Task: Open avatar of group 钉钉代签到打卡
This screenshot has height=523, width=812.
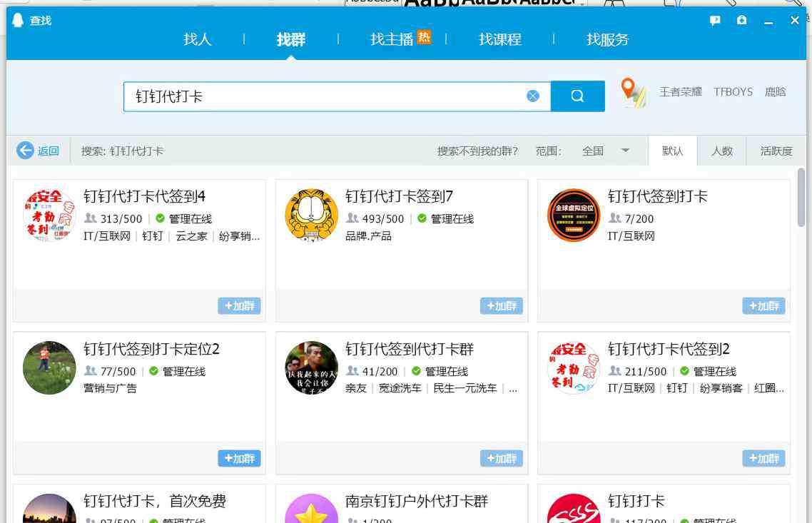Action: click(x=574, y=215)
